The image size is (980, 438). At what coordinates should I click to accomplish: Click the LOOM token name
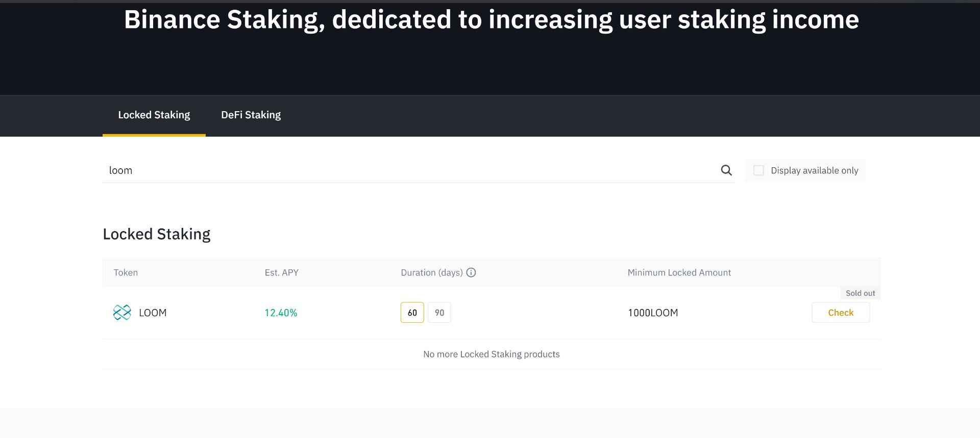pyautogui.click(x=153, y=313)
